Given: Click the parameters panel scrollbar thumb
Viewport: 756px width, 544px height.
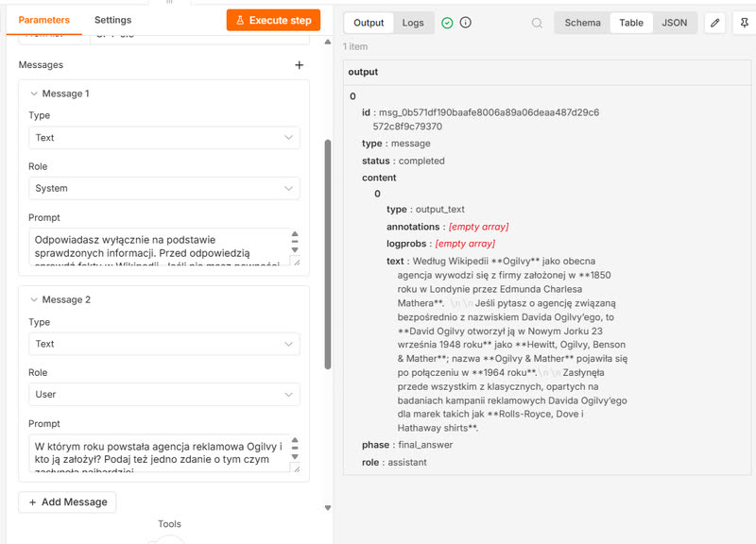Looking at the screenshot, I should click(328, 254).
